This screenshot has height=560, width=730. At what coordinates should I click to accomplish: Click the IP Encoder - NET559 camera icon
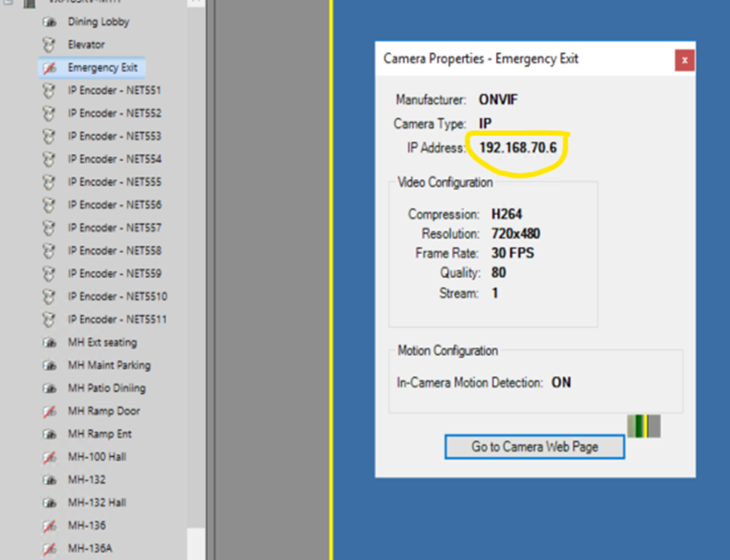point(49,274)
